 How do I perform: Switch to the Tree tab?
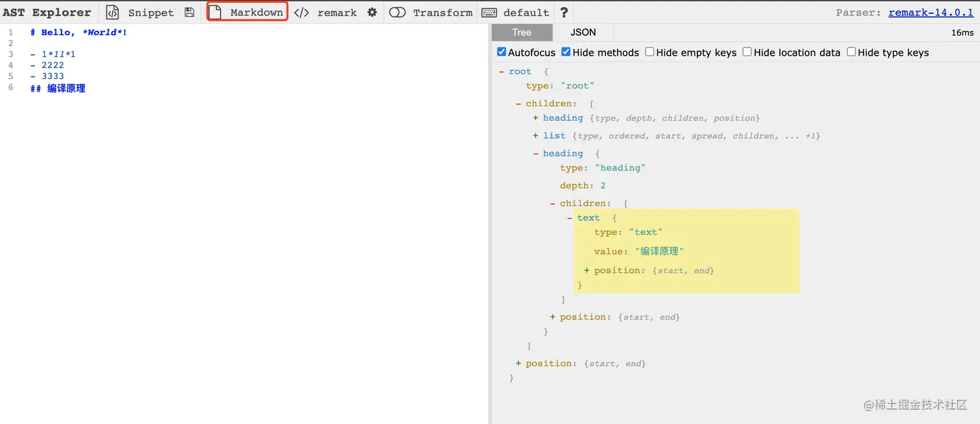[x=522, y=32]
